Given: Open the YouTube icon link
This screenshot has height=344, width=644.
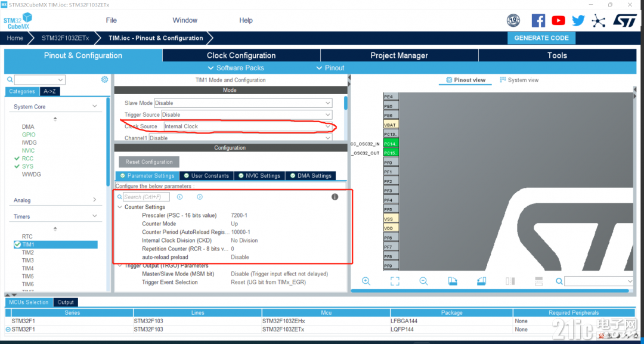Looking at the screenshot, I should (559, 20).
